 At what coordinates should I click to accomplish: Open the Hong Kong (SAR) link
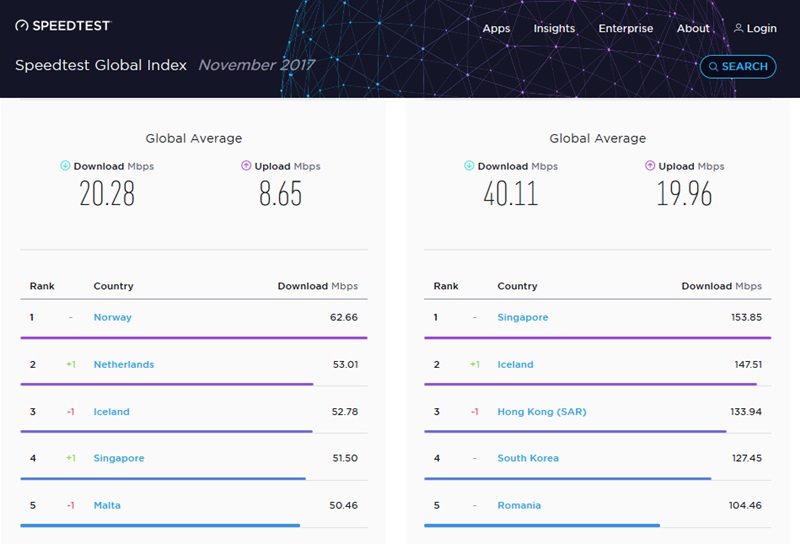[542, 411]
